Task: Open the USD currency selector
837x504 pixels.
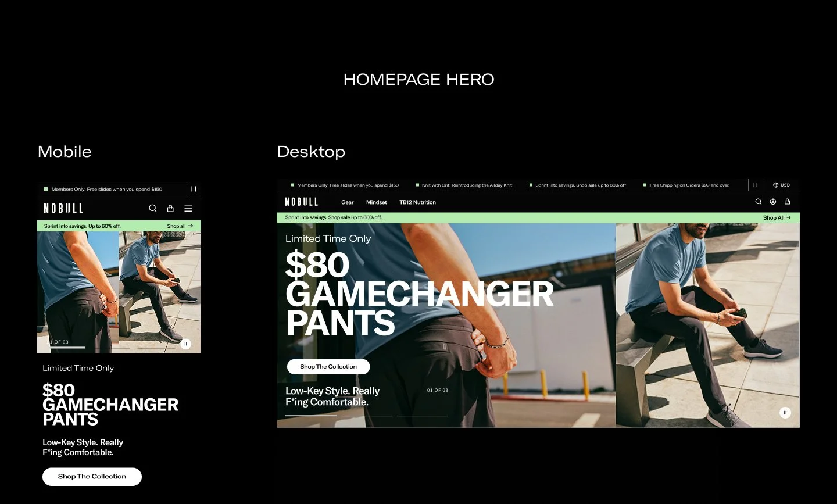Action: point(781,185)
